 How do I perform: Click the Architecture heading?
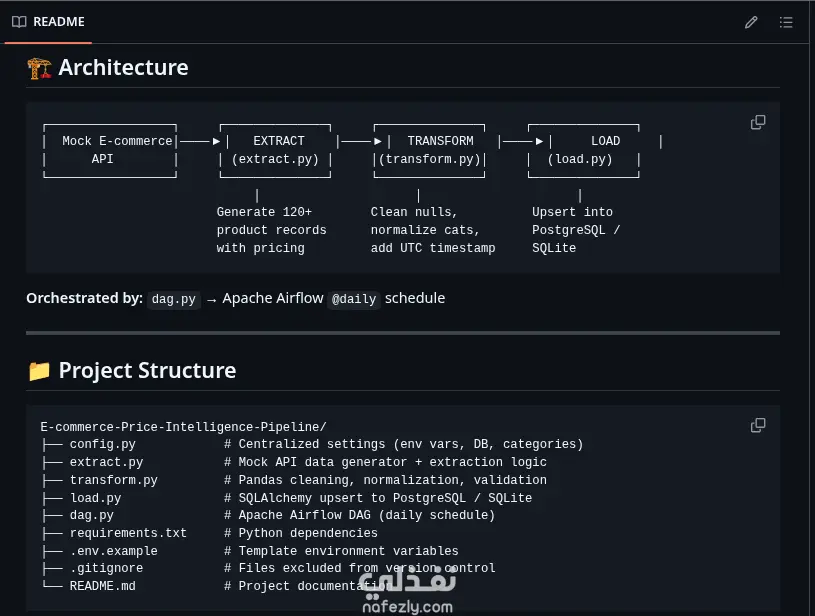pos(123,68)
